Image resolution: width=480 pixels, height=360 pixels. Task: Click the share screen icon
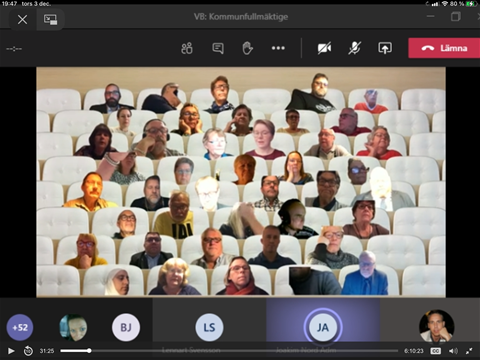[385, 48]
